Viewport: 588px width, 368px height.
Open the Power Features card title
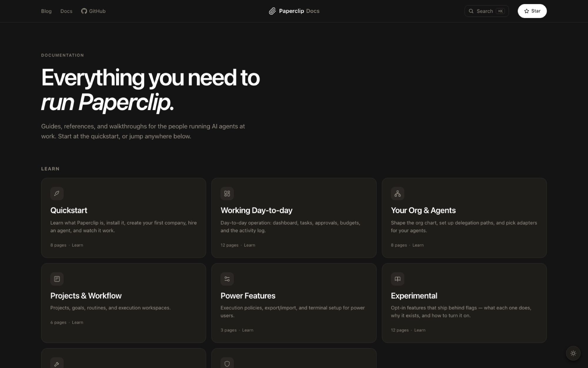pyautogui.click(x=248, y=296)
